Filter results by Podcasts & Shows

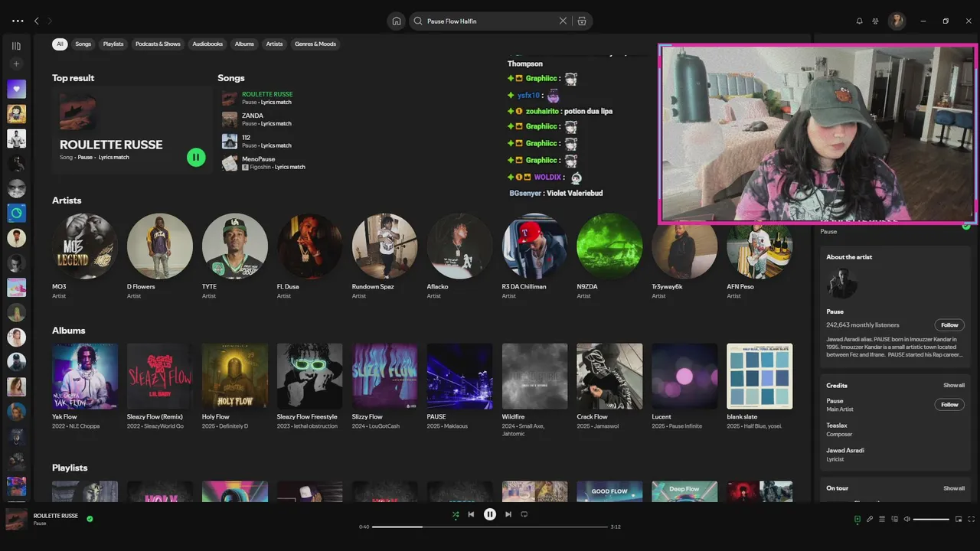158,44
